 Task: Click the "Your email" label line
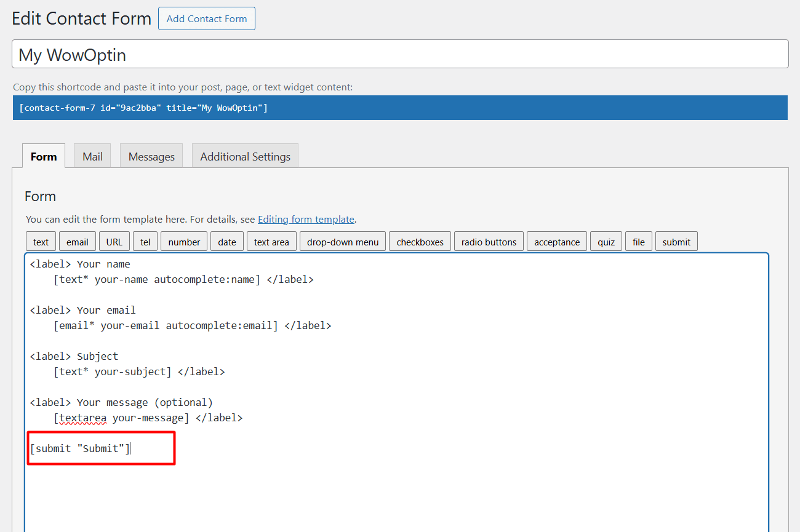click(82, 310)
